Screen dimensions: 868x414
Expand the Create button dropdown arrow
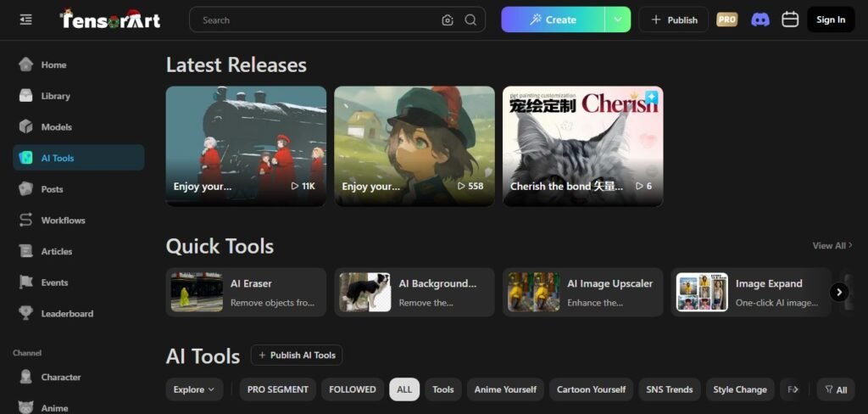coord(617,20)
